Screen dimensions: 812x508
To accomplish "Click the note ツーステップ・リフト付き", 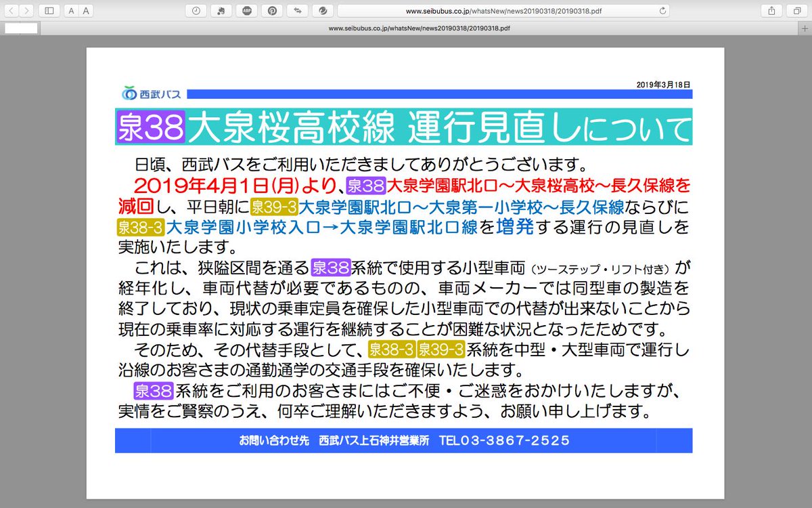I will pyautogui.click(x=599, y=268).
